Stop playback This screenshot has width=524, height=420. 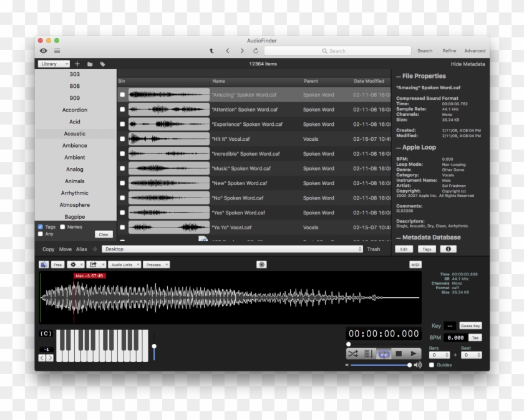(399, 353)
